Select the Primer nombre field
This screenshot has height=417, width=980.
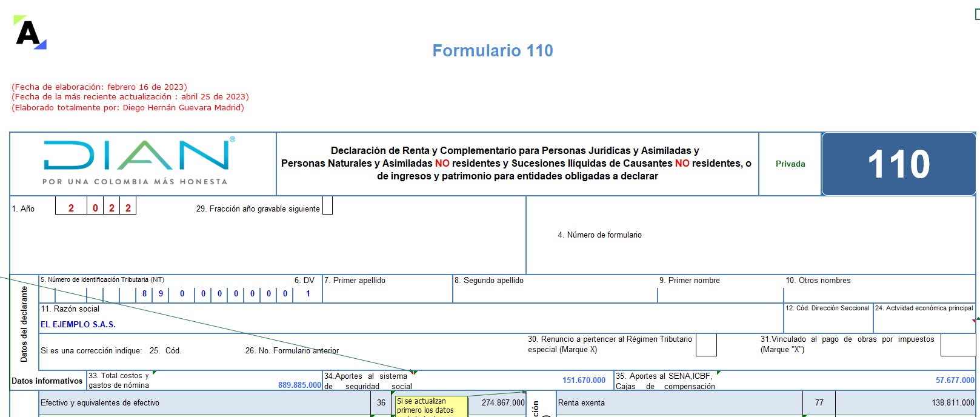[721, 289]
